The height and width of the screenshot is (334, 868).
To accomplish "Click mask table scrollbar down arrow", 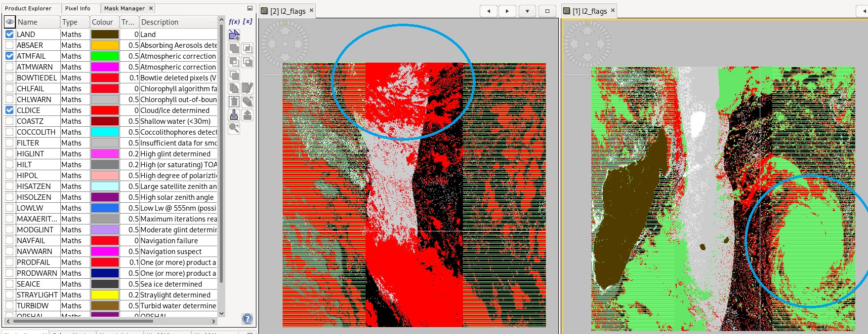I will tap(221, 313).
